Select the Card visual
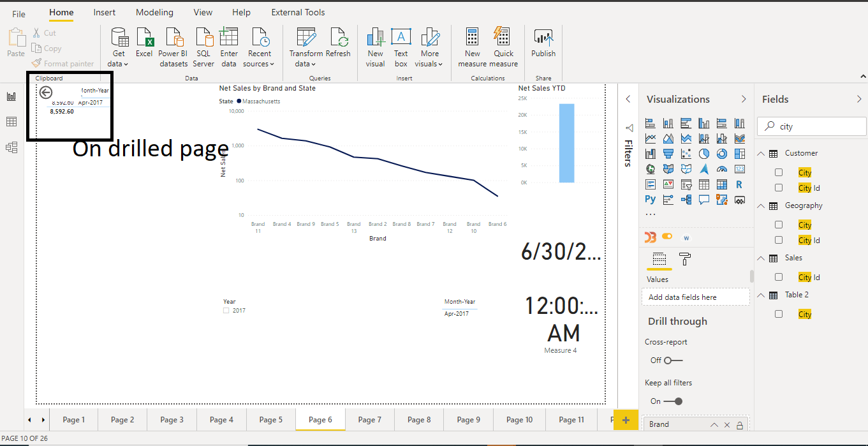The width and height of the screenshot is (868, 446). coord(740,169)
